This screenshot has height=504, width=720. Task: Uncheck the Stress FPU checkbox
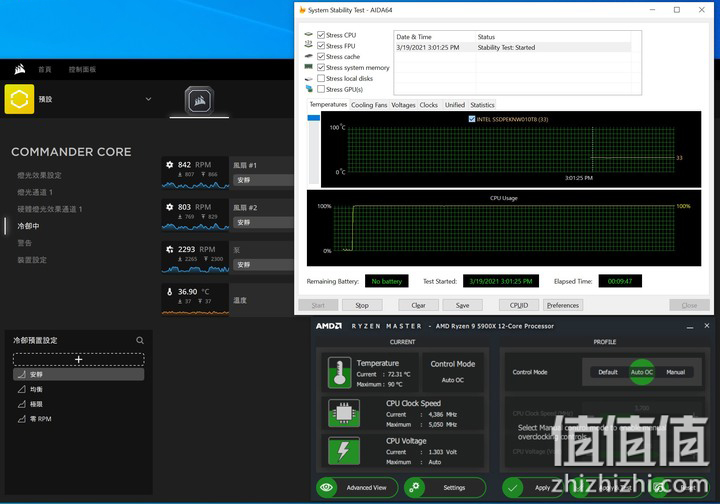click(x=321, y=45)
